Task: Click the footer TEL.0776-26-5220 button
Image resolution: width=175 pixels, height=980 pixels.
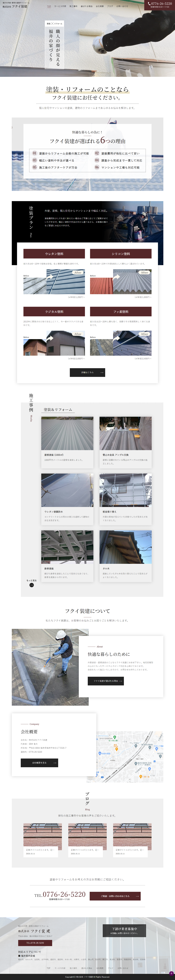Action: click(x=35, y=943)
